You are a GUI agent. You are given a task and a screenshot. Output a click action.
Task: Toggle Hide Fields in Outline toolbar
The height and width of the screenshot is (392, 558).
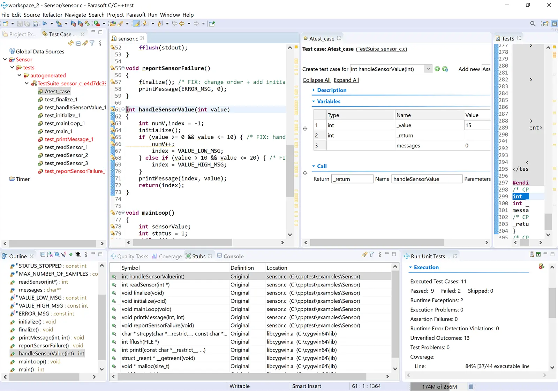[x=57, y=255]
